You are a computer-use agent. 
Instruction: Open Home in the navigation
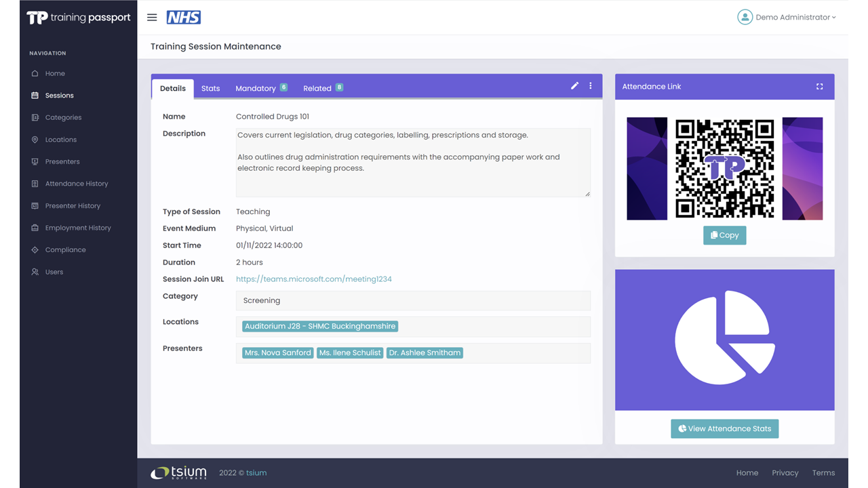point(55,73)
